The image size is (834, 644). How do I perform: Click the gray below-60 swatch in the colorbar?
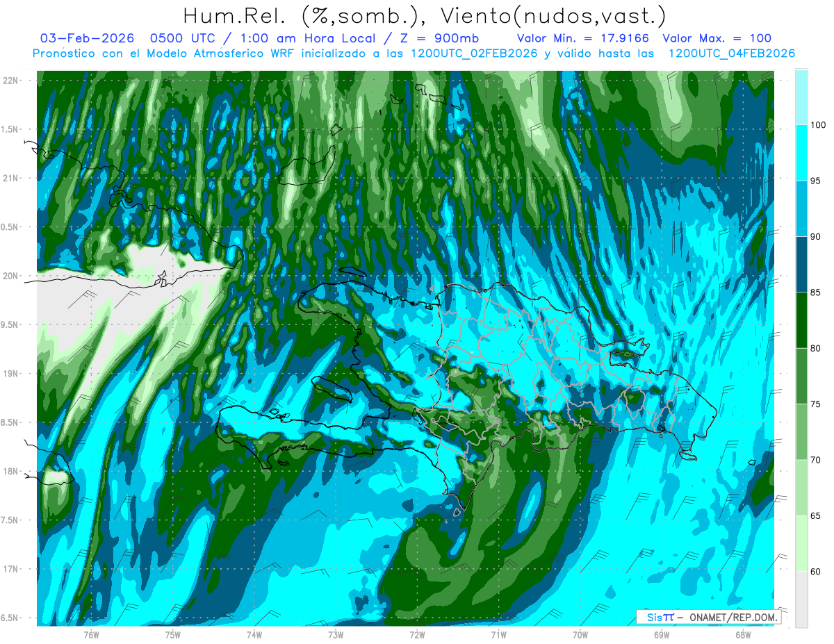coord(801,600)
